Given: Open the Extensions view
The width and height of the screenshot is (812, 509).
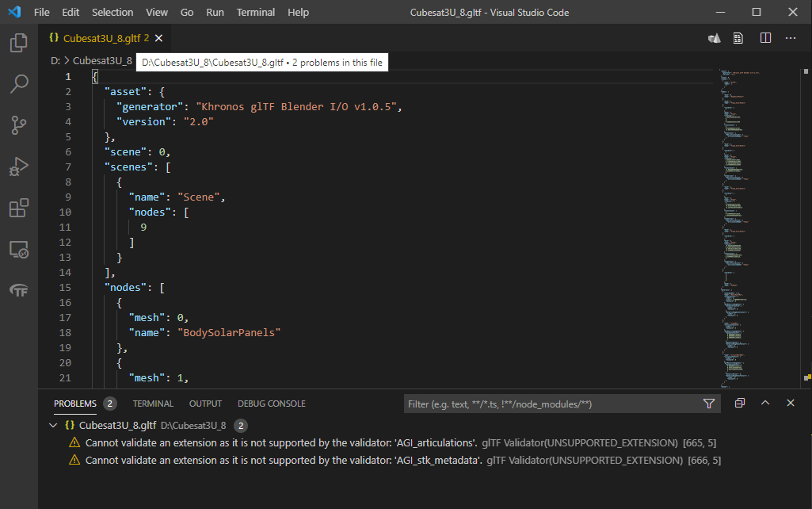Looking at the screenshot, I should click(17, 208).
